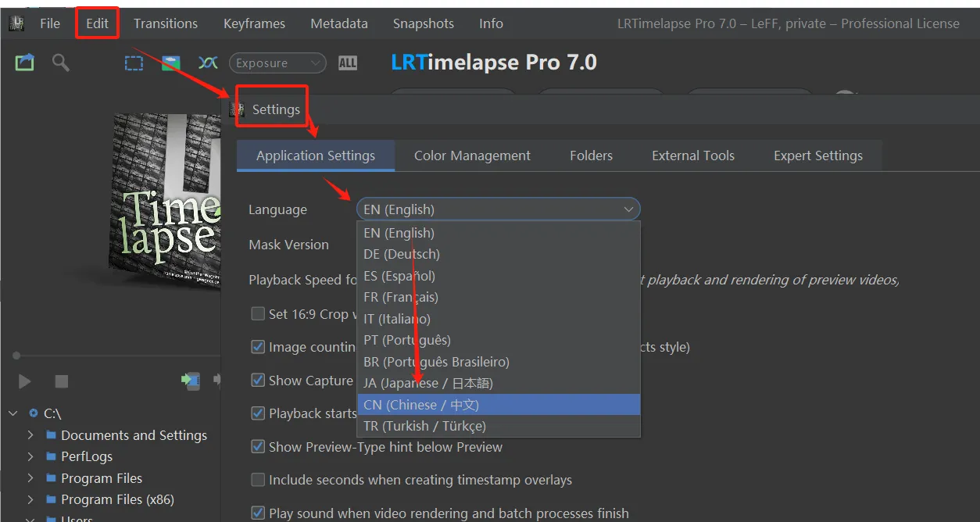Image resolution: width=980 pixels, height=522 pixels.
Task: Switch to the Color Management tab
Action: [x=472, y=156]
